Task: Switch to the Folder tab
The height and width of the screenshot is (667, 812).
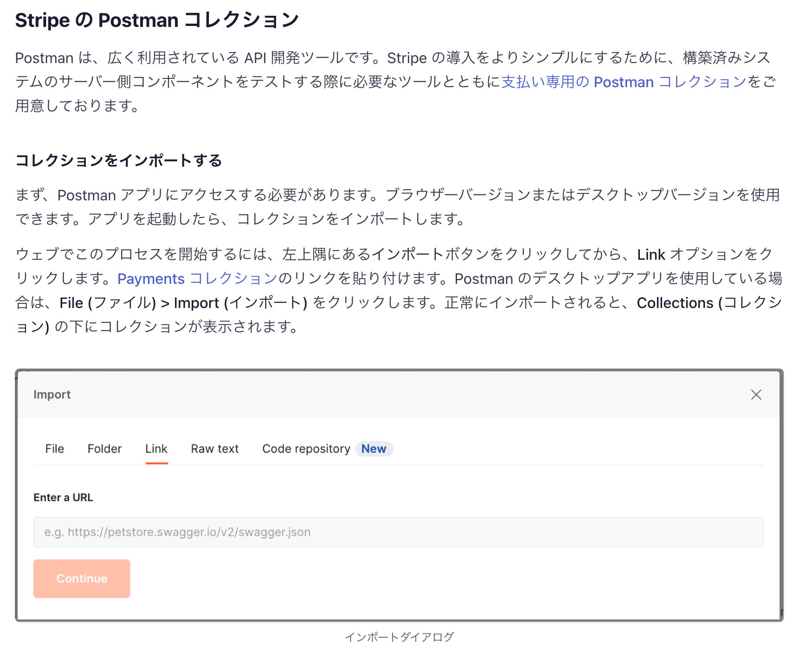Action: pyautogui.click(x=104, y=449)
